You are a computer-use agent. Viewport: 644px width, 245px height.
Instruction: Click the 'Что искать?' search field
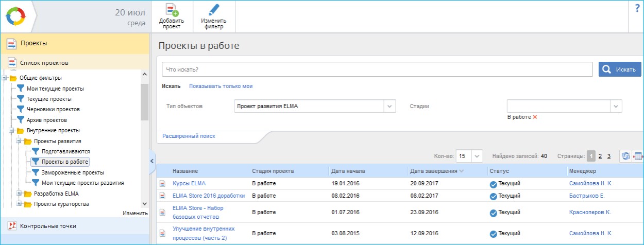coord(377,69)
